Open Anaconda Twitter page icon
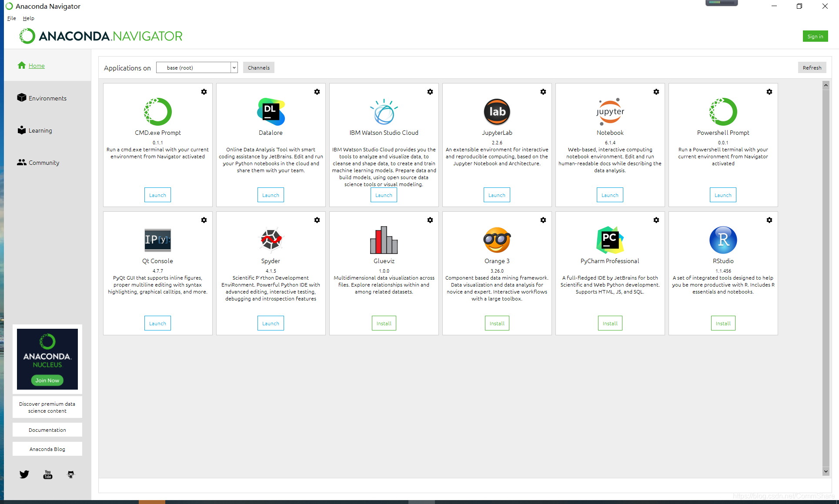The height and width of the screenshot is (504, 839). coord(24,474)
